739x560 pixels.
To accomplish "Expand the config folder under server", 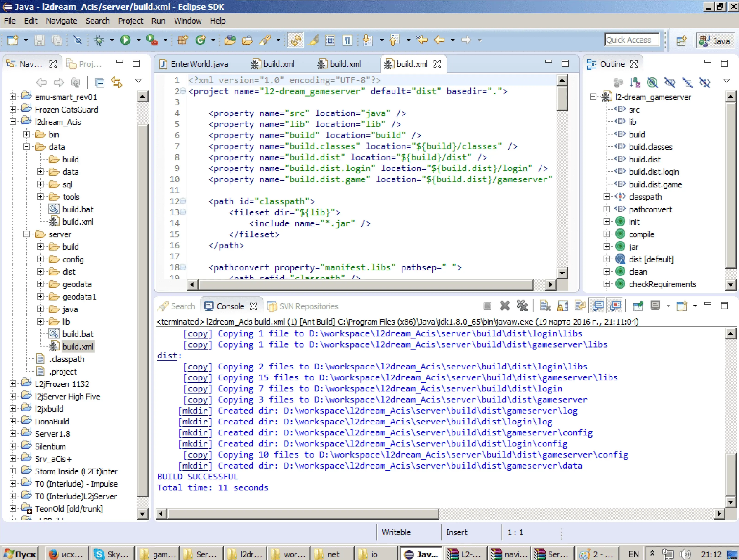I will (x=40, y=259).
